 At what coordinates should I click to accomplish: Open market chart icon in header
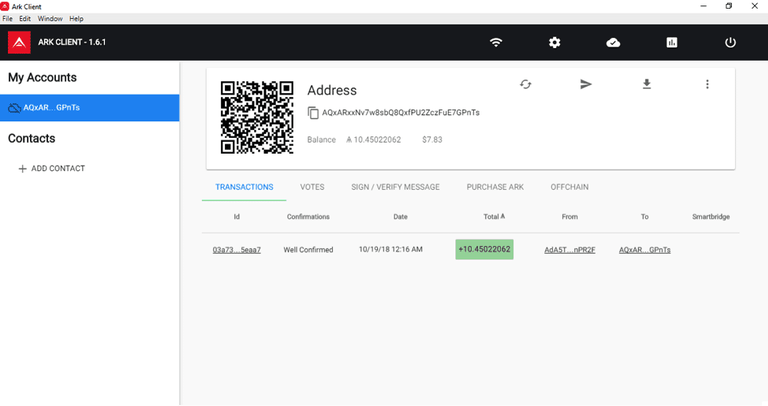[x=672, y=43]
